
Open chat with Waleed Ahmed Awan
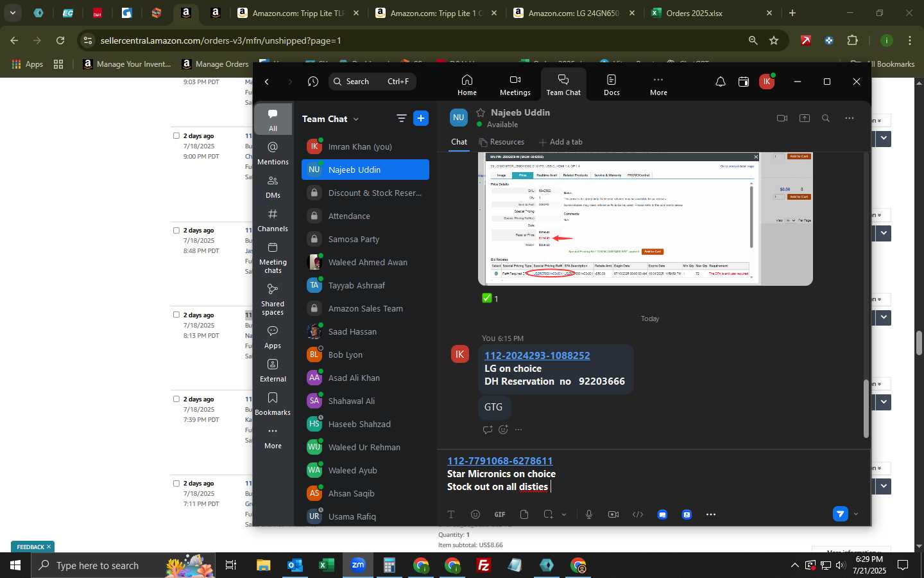[365, 262]
